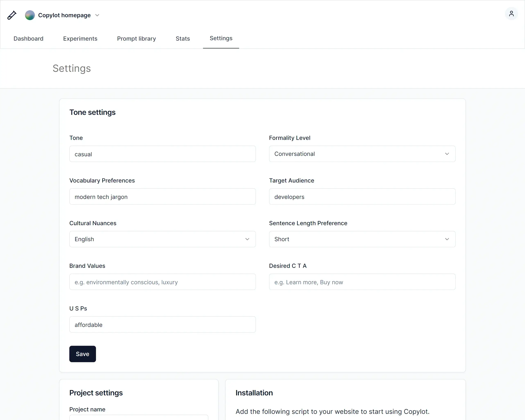The width and height of the screenshot is (525, 420).
Task: Click the Vocabulary Preferences text field
Action: pyautogui.click(x=162, y=196)
